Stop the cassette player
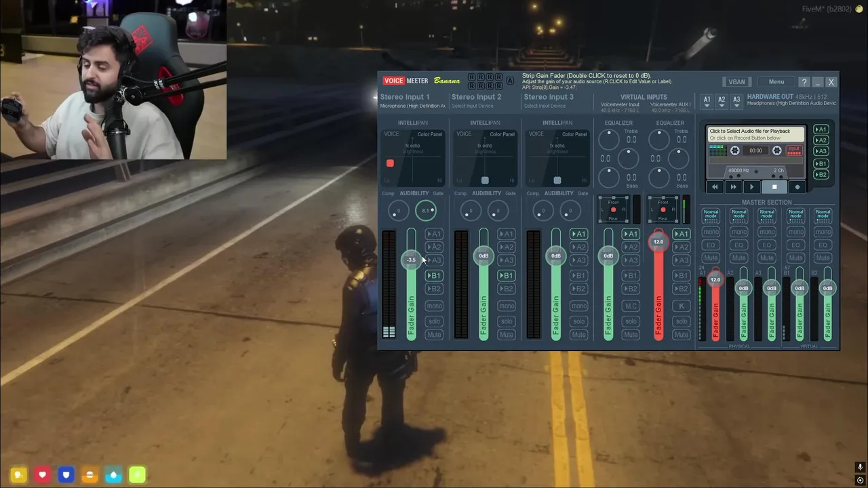 774,187
